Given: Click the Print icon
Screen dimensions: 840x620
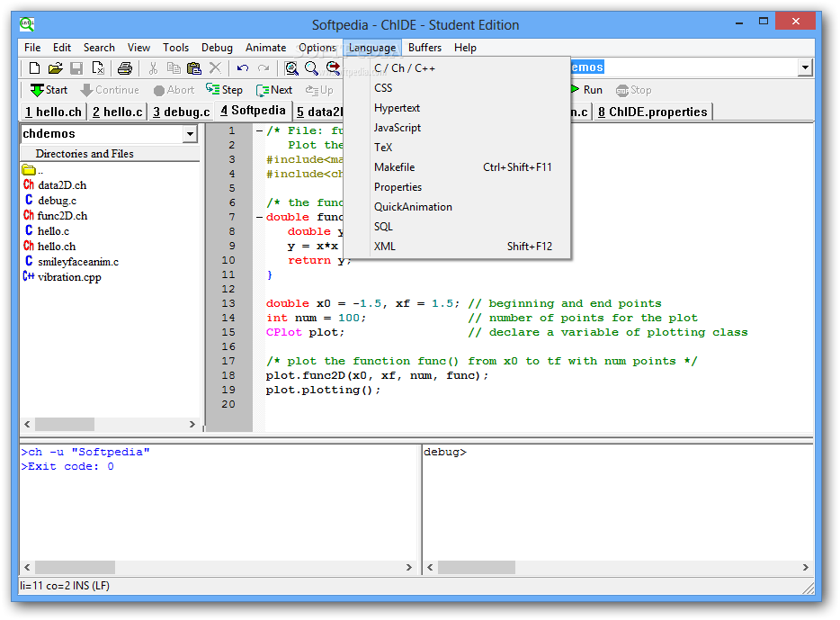Looking at the screenshot, I should click(x=125, y=68).
